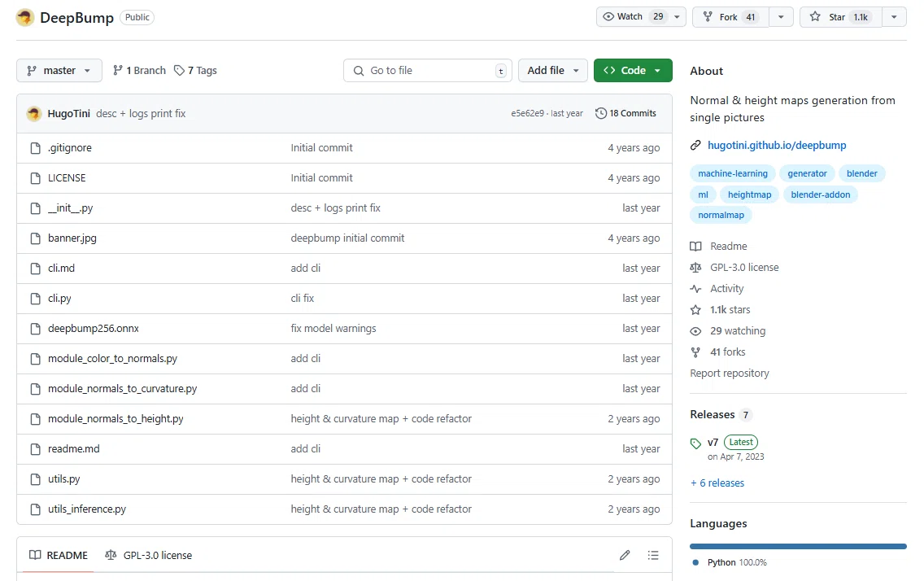Open the cli.py file
924x581 pixels.
[59, 298]
